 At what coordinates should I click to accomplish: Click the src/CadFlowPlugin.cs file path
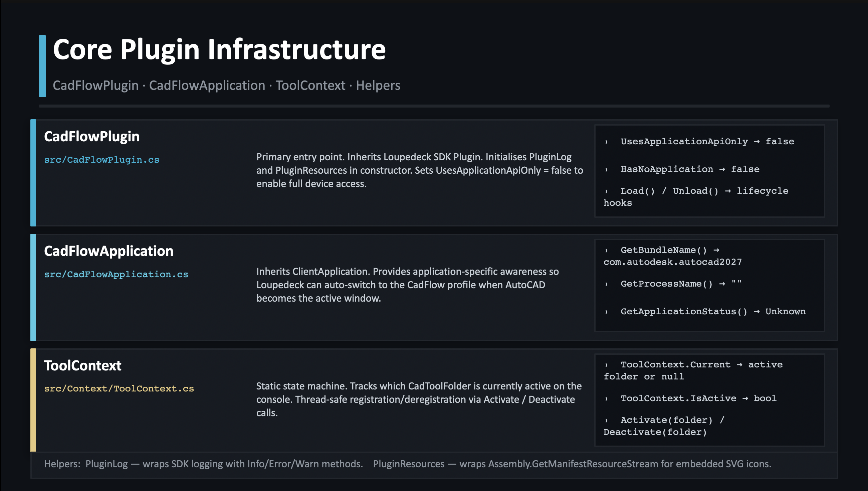[x=101, y=160]
